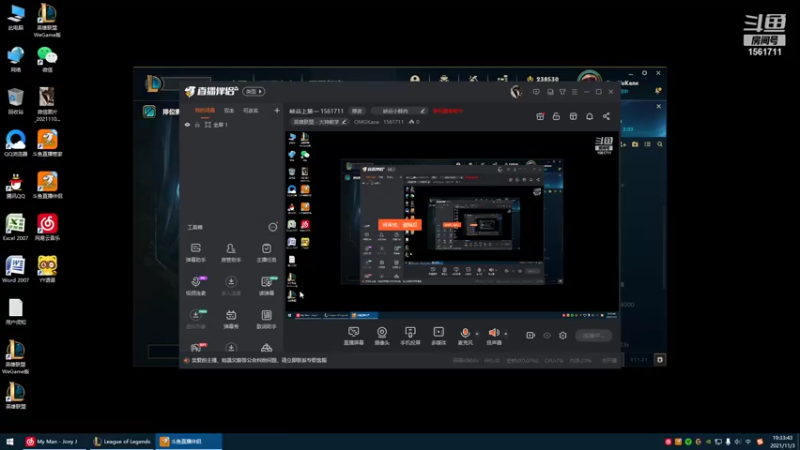Open NetEase Cloud Music desktop icon
Image resolution: width=800 pixels, height=450 pixels.
click(x=47, y=228)
